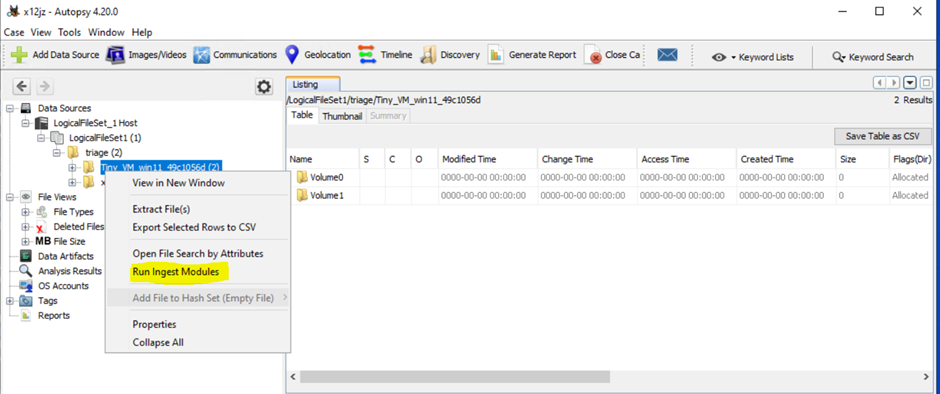Screen dimensions: 940x394
Task: Sort by Size column header
Action: [x=861, y=159]
